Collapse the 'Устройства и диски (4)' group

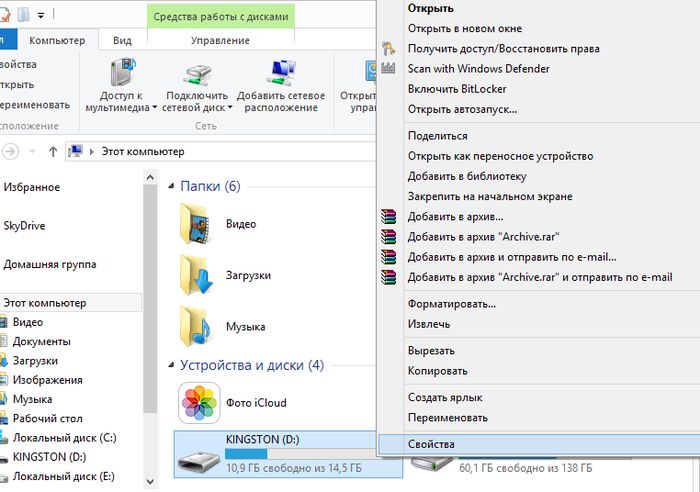click(x=172, y=366)
